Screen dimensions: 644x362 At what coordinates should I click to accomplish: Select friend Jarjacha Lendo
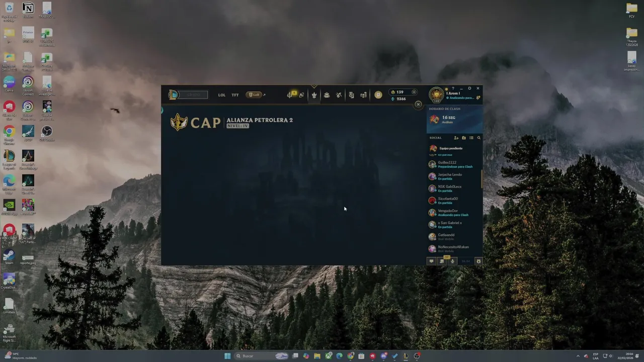click(453, 176)
